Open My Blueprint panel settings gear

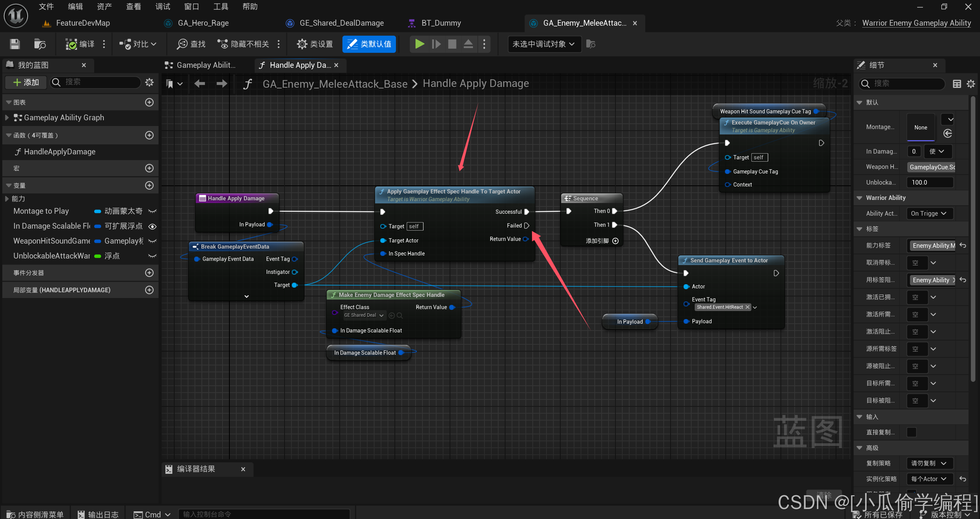coord(149,82)
